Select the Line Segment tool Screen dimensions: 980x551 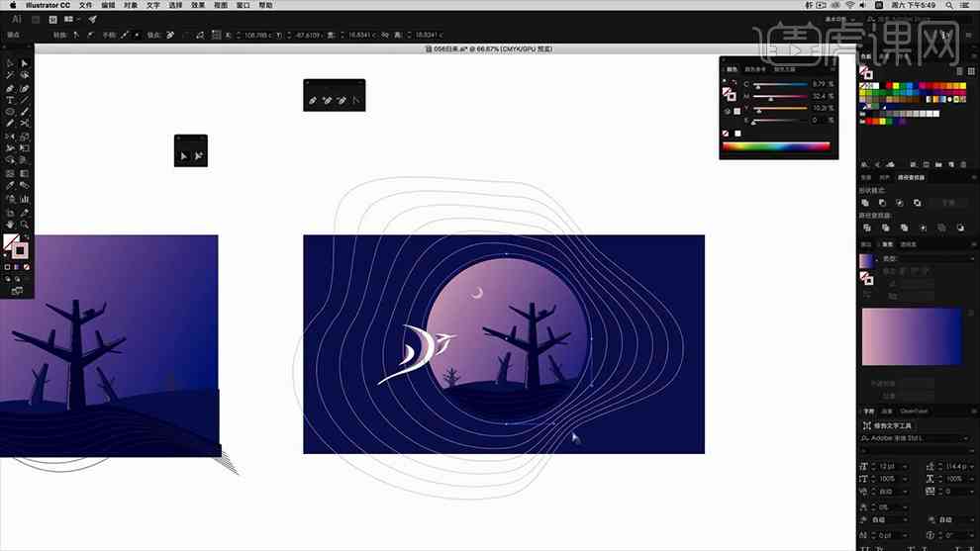[25, 100]
